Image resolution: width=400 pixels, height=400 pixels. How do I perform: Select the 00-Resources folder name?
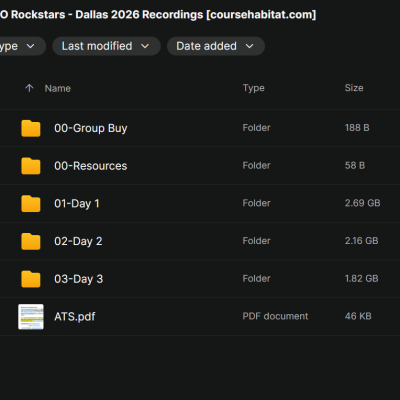91,166
